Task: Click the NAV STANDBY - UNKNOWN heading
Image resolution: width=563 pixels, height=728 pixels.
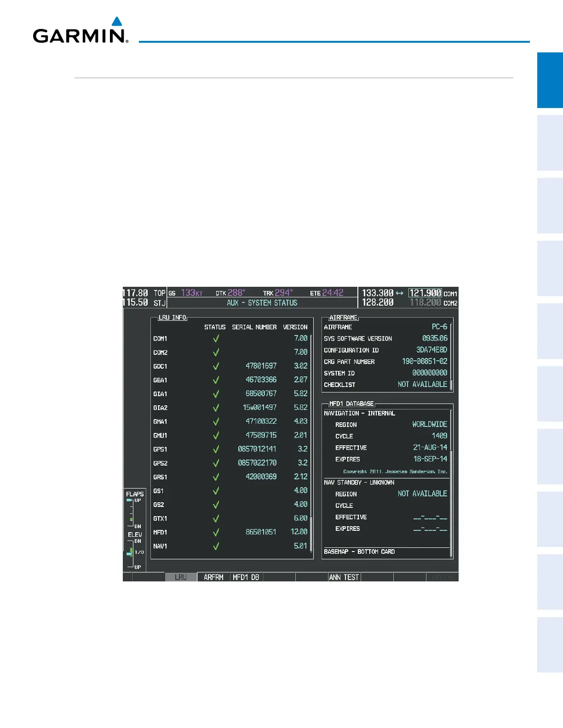Action: [x=359, y=483]
